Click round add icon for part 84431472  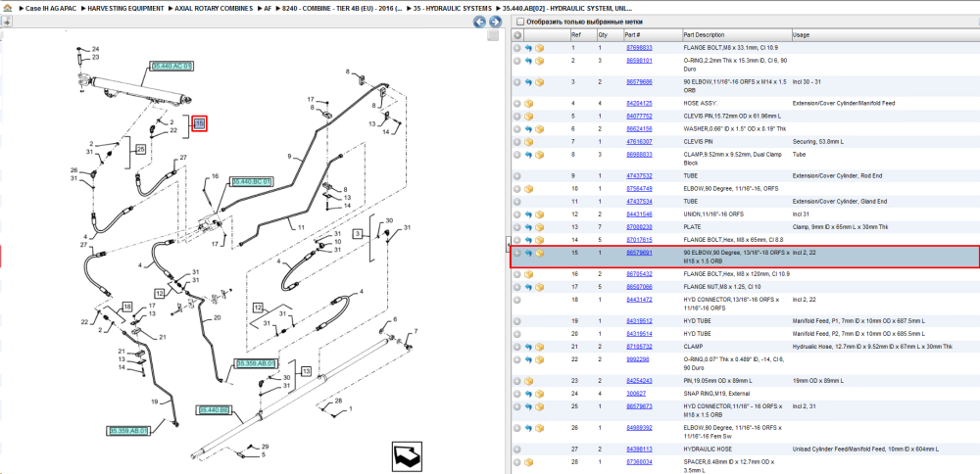517,300
